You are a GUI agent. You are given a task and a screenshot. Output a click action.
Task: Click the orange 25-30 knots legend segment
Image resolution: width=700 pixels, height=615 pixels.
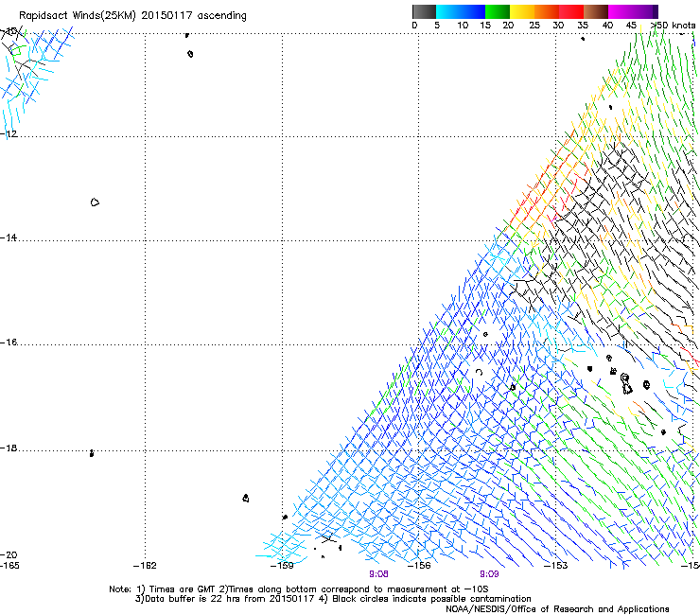click(x=547, y=11)
